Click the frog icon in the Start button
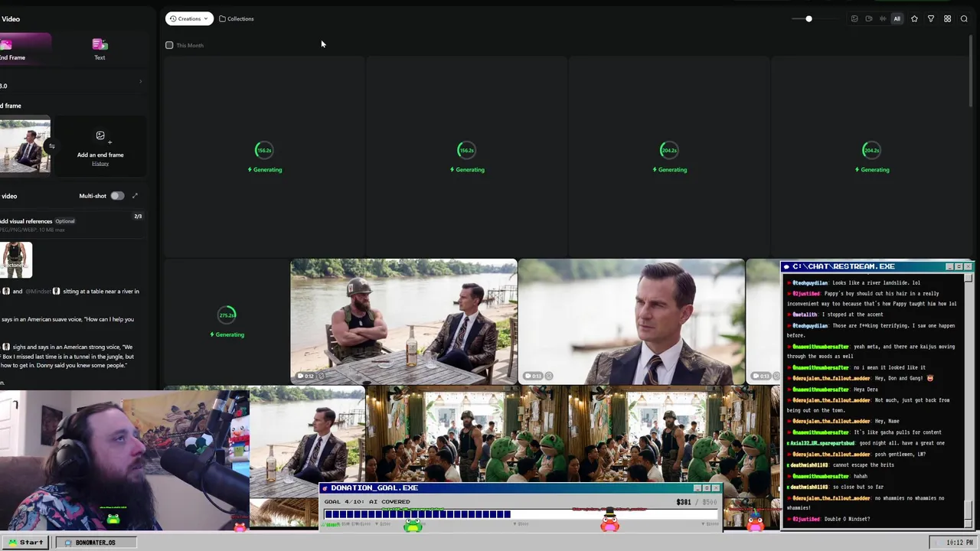980x551 pixels. [x=12, y=542]
